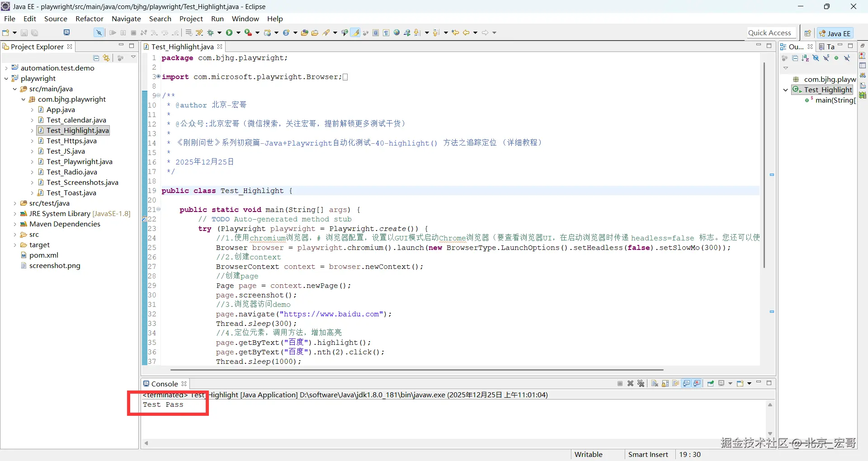Toggle Show Console on Standard Out

[686, 384]
